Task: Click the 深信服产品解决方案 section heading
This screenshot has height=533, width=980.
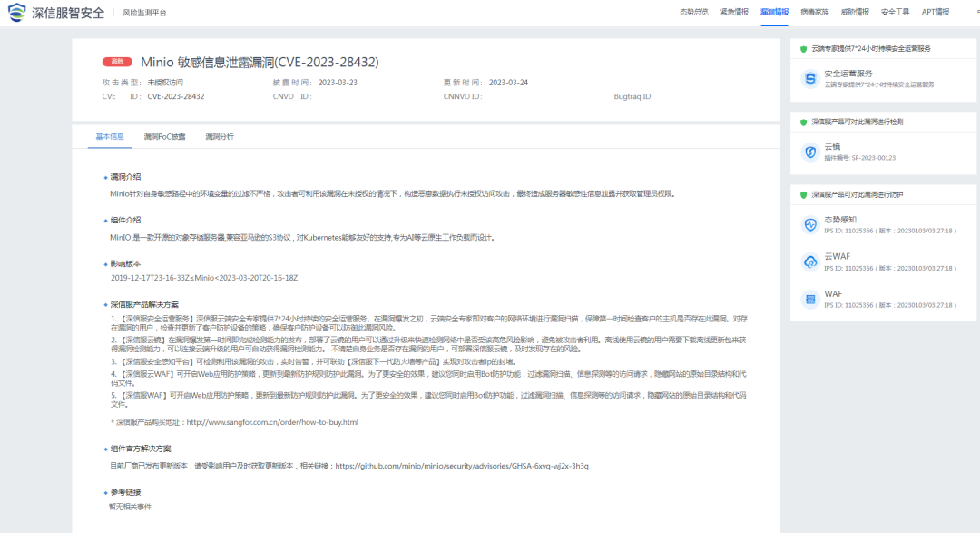Action: tap(144, 305)
